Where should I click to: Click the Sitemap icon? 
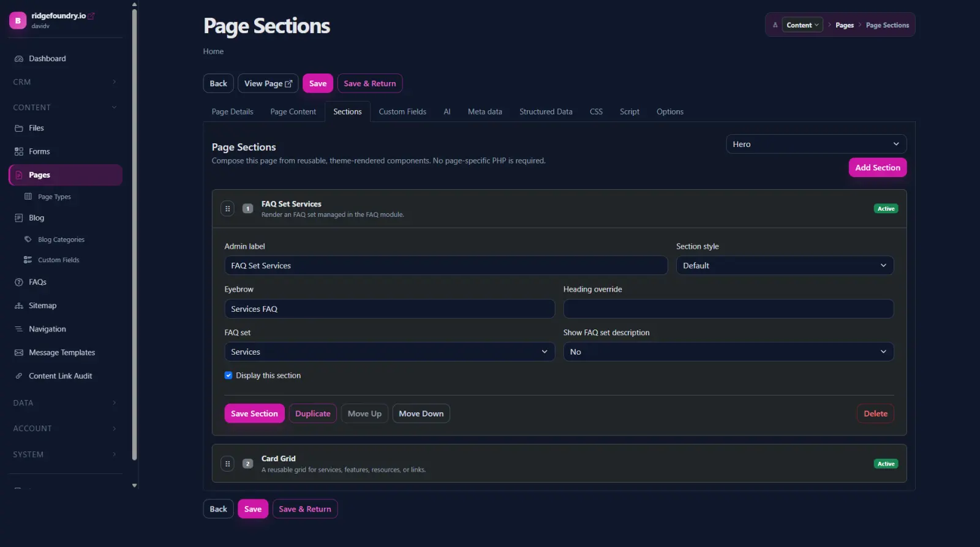pos(18,306)
